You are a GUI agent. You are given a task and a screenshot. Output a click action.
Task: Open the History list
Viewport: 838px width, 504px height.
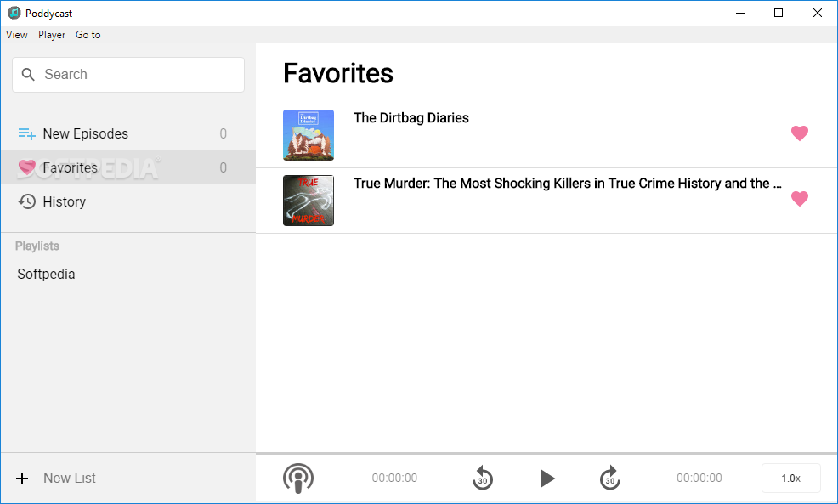tap(128, 201)
